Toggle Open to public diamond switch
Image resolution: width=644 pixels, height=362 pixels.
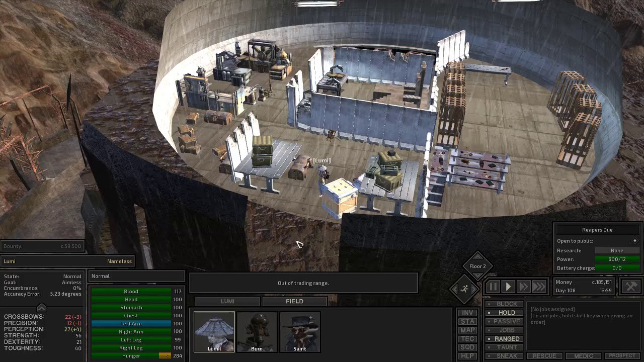635,241
